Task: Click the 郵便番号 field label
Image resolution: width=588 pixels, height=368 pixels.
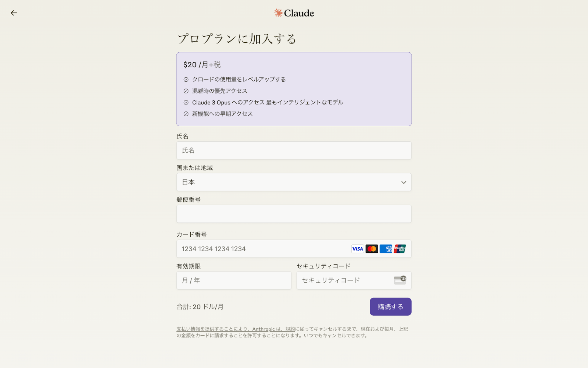Action: tap(189, 199)
